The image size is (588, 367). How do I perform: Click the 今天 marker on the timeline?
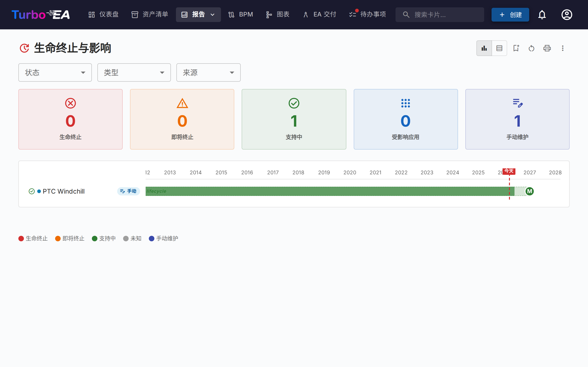(x=509, y=171)
